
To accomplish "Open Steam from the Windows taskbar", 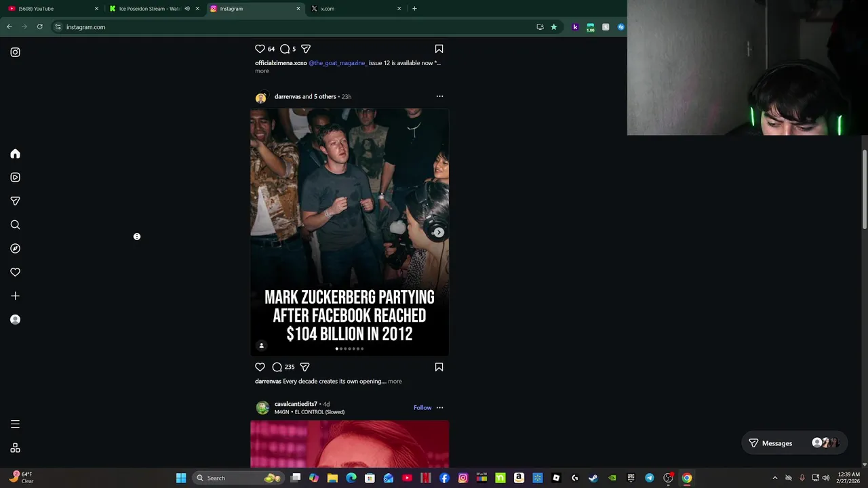I will click(x=593, y=478).
